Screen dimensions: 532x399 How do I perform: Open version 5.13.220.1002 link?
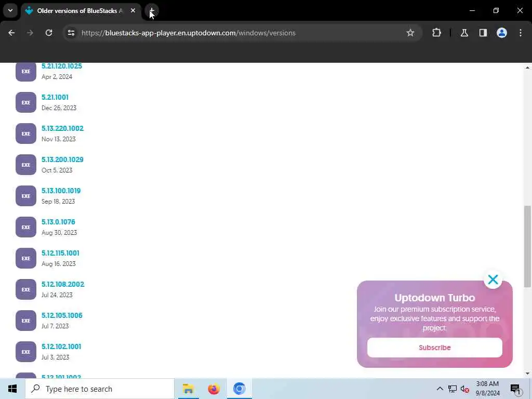(62, 129)
